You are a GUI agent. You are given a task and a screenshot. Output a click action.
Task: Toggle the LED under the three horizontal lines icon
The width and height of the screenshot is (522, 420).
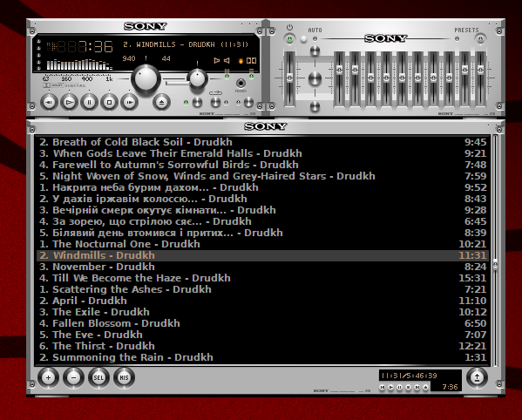point(251,77)
